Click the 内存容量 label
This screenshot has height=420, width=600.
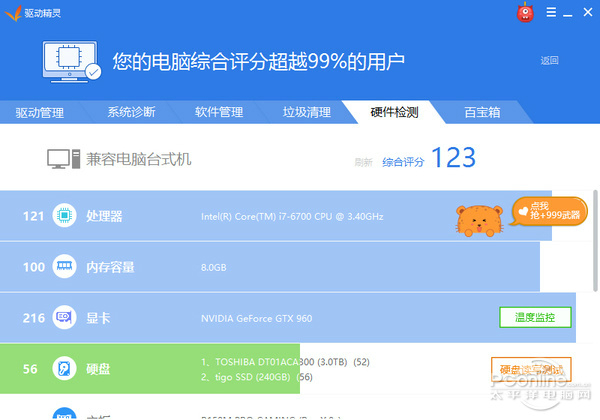tap(110, 267)
